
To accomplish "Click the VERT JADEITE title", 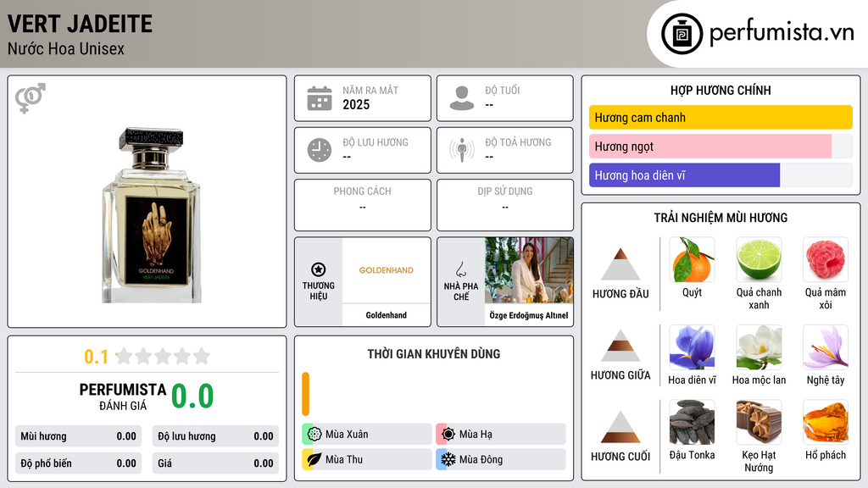I will (80, 24).
